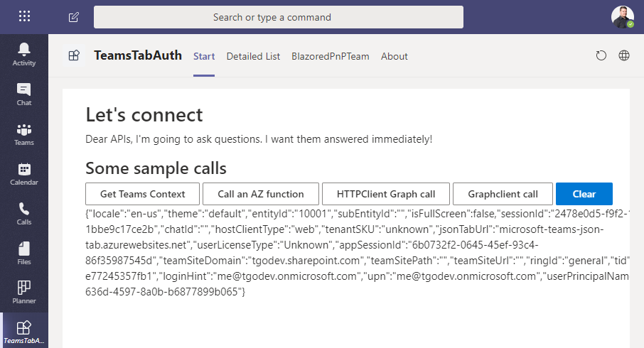Open Planner in the sidebar
Screen dimensions: 644x348
click(24, 293)
